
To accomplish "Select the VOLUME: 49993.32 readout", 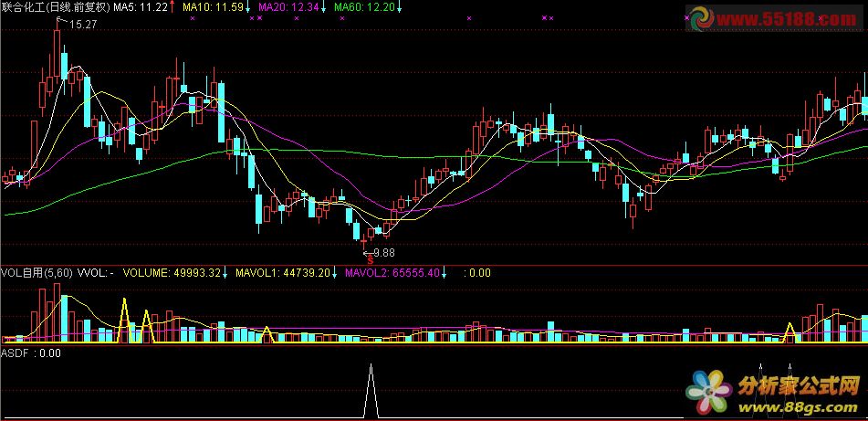I will click(172, 272).
